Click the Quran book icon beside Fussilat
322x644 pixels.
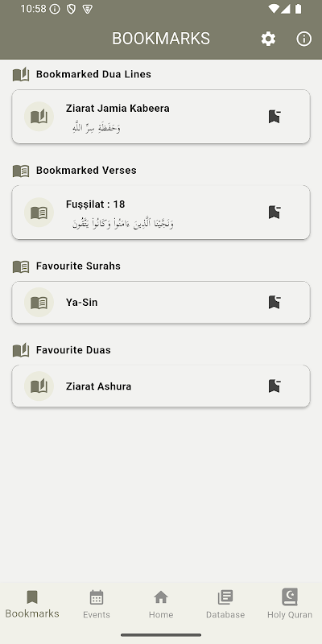[39, 213]
